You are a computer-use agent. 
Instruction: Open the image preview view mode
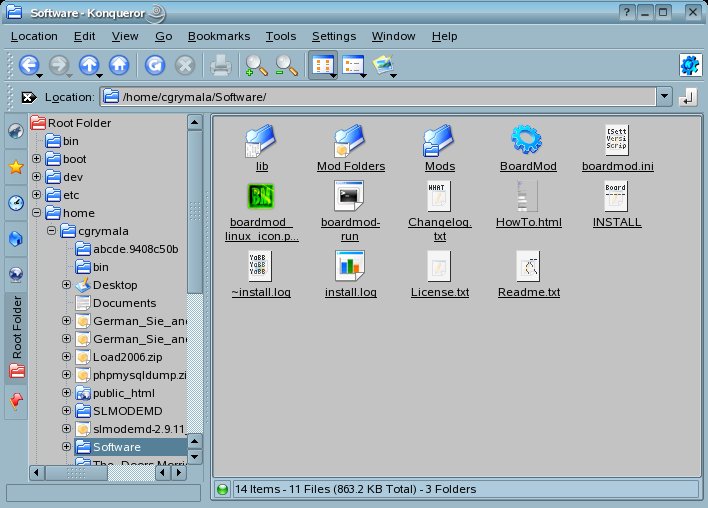point(383,65)
